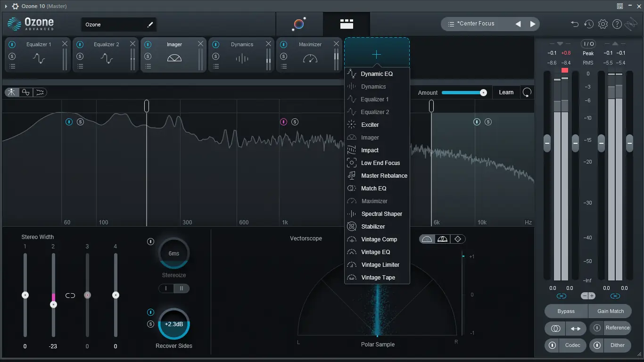Click the circular reset icon beside Learn
Image resolution: width=644 pixels, height=362 pixels.
pyautogui.click(x=527, y=92)
